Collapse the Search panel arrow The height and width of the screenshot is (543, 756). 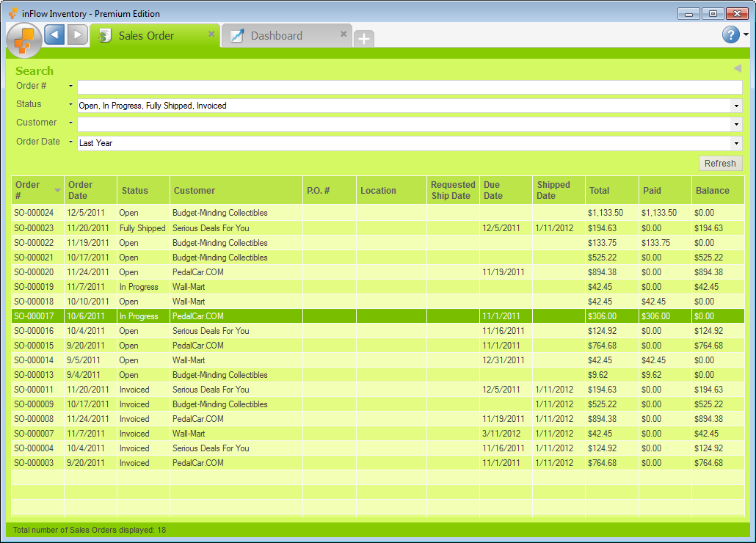(737, 68)
